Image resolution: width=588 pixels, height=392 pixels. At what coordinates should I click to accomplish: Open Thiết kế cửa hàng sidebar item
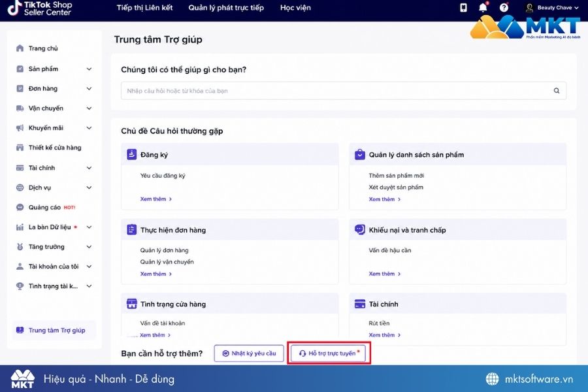point(54,148)
